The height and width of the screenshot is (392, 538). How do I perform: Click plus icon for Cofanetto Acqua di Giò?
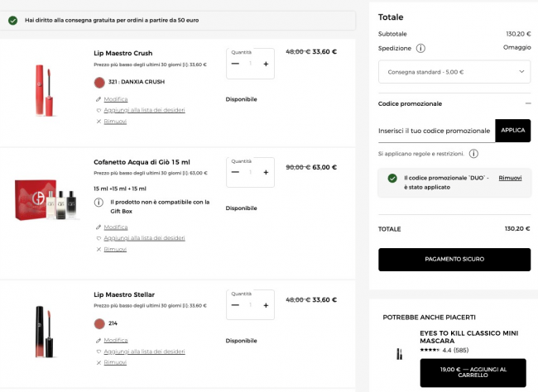pyautogui.click(x=266, y=172)
